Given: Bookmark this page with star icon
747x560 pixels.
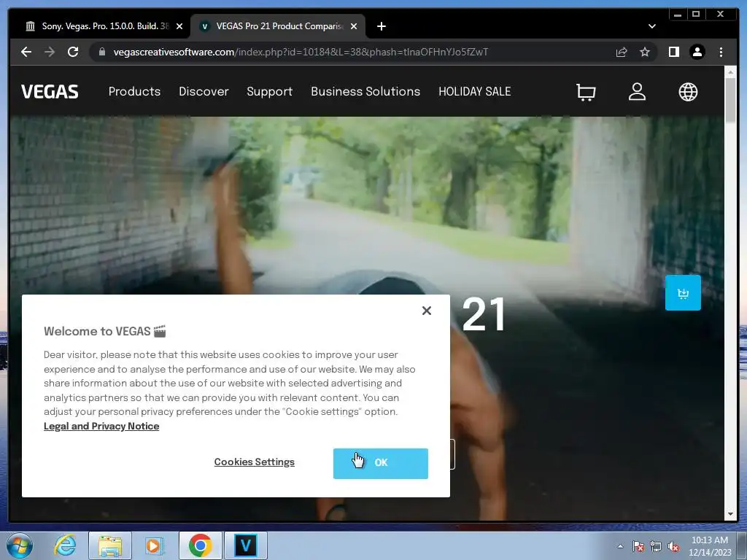Looking at the screenshot, I should (645, 52).
